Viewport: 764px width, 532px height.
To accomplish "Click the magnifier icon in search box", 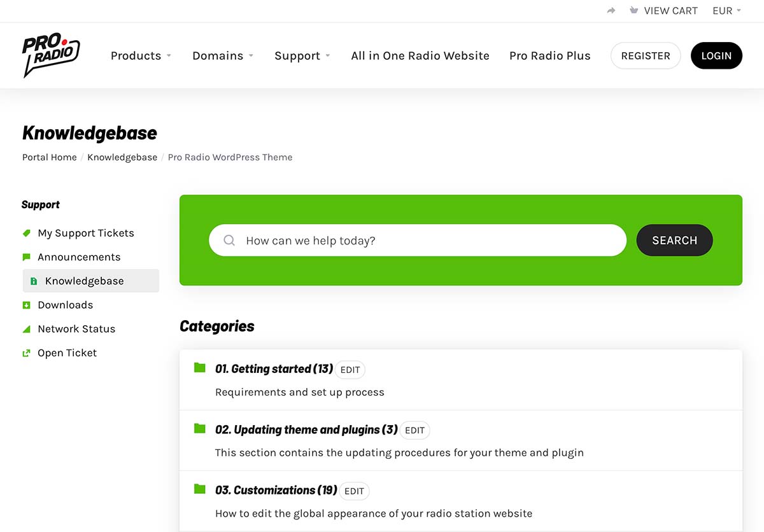I will (229, 241).
